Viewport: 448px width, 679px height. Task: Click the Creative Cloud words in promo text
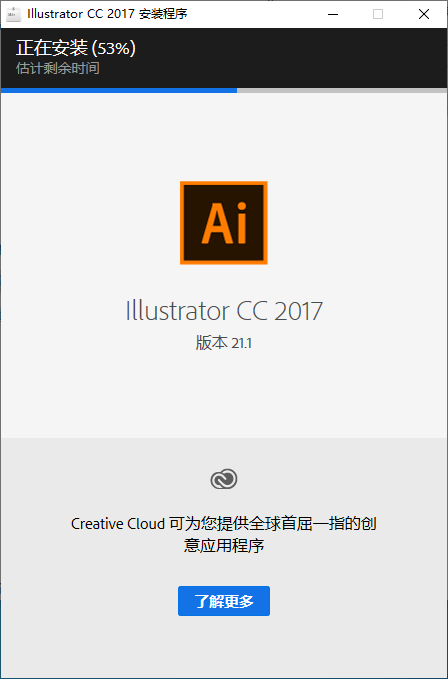pos(118,524)
